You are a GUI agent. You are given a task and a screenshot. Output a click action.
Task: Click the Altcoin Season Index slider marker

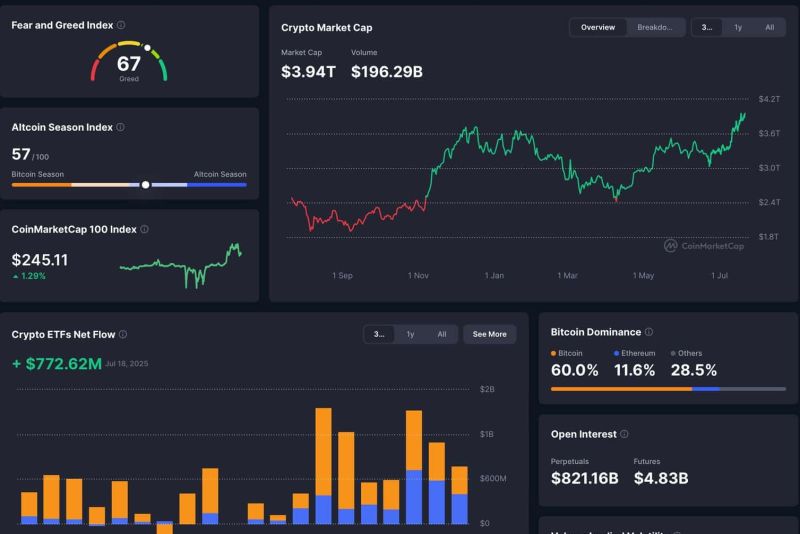[x=145, y=185]
